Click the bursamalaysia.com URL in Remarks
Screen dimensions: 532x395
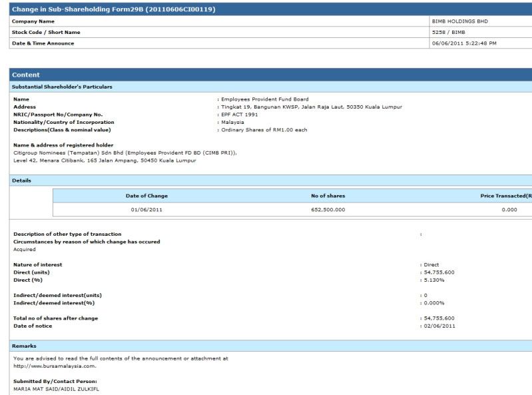pyautogui.click(x=55, y=366)
